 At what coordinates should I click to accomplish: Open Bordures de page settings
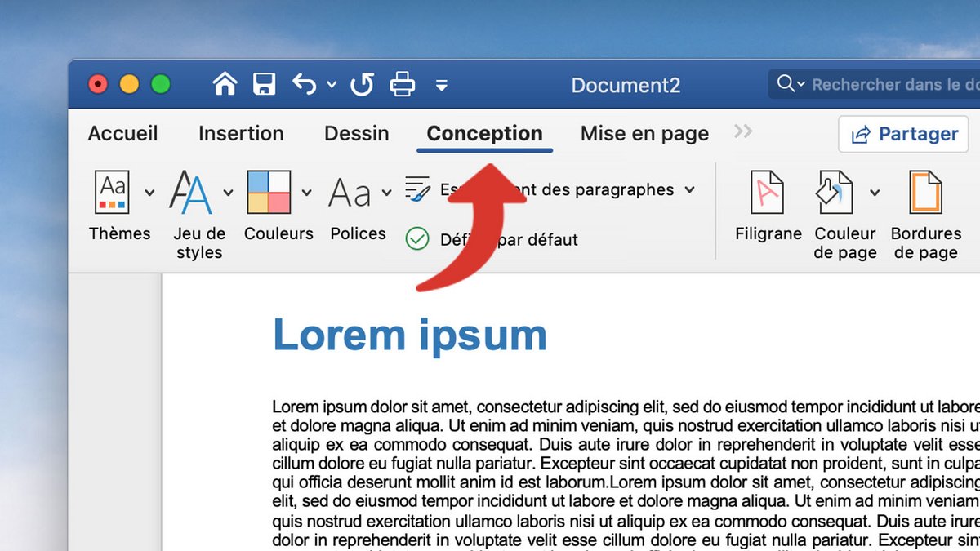(x=926, y=215)
